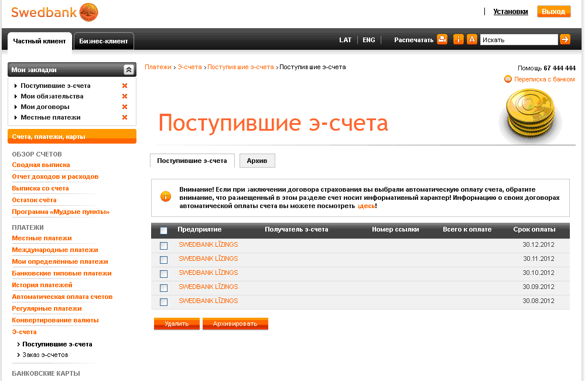Open Мои договоры bookmark

pos(45,107)
